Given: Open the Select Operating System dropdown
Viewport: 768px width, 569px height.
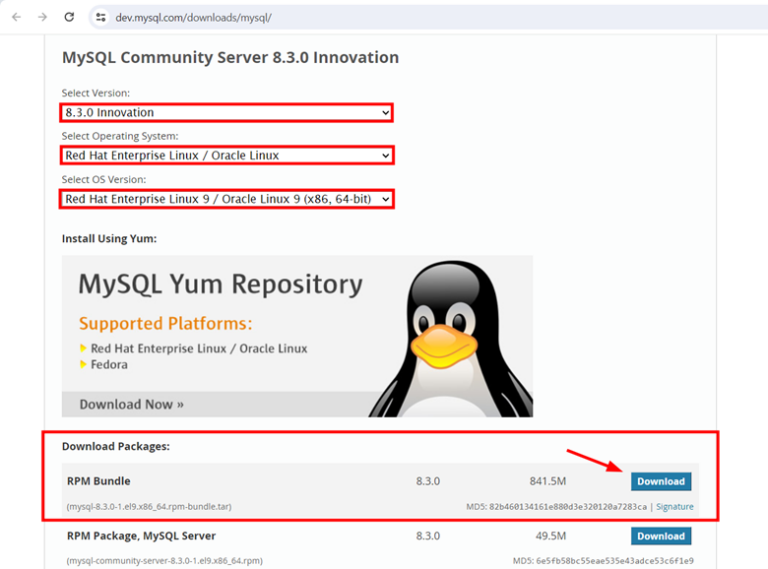Looking at the screenshot, I should [x=227, y=155].
